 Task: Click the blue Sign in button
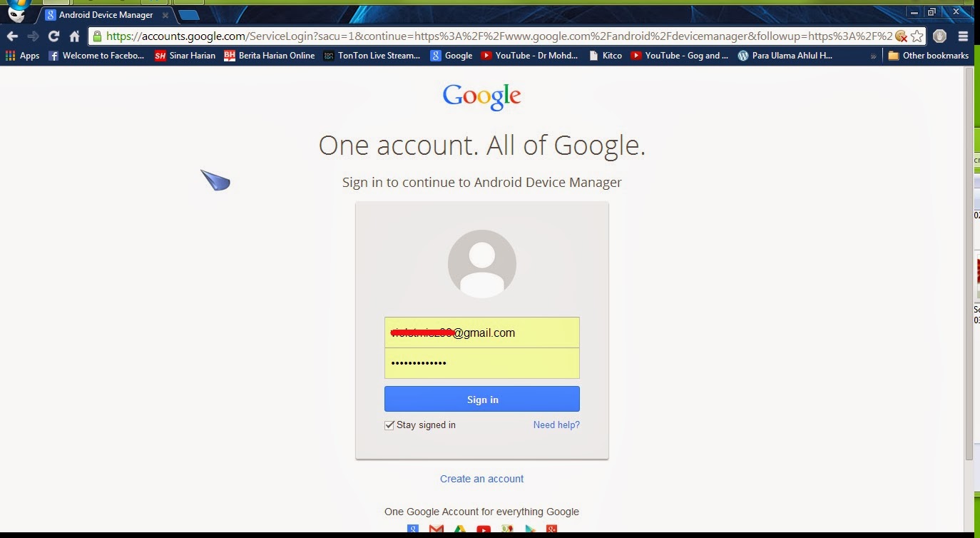(x=482, y=399)
